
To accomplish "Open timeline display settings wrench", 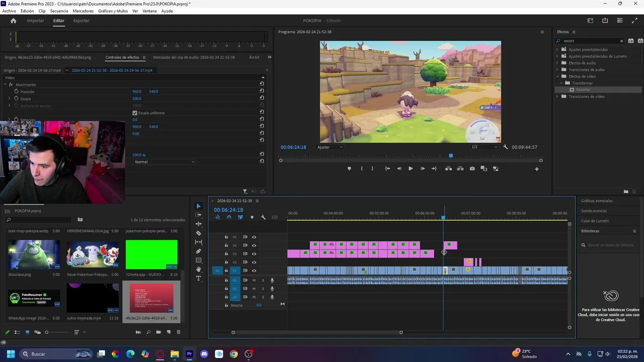I will pyautogui.click(x=263, y=217).
